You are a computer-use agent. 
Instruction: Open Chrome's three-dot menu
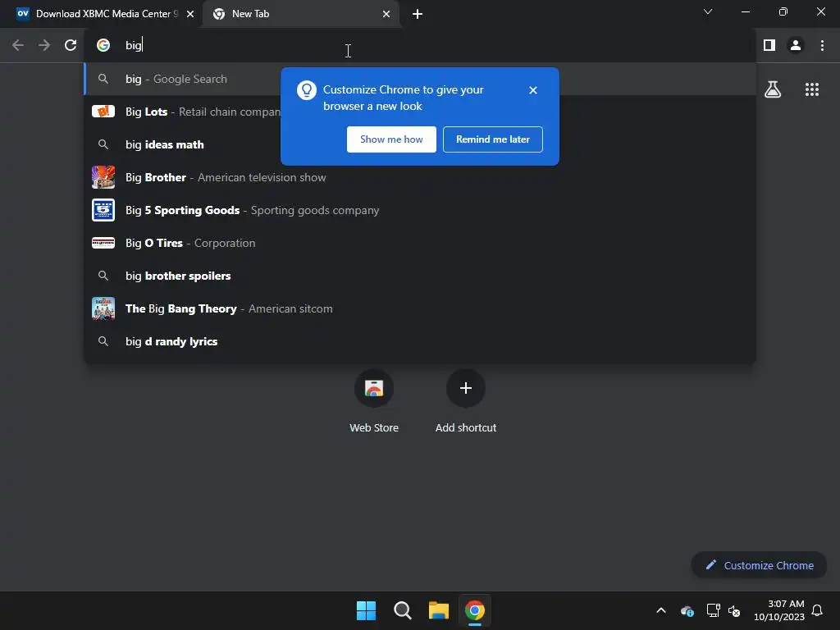pyautogui.click(x=822, y=45)
